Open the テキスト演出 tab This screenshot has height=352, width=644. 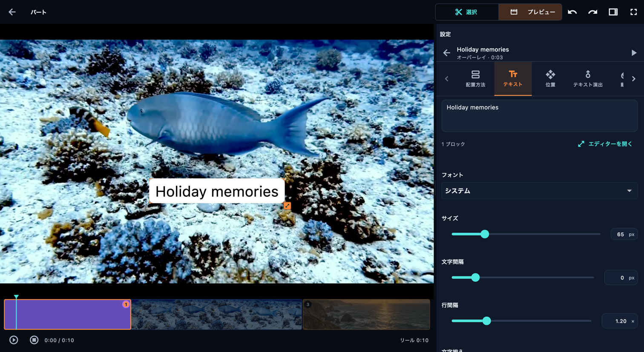(x=588, y=79)
